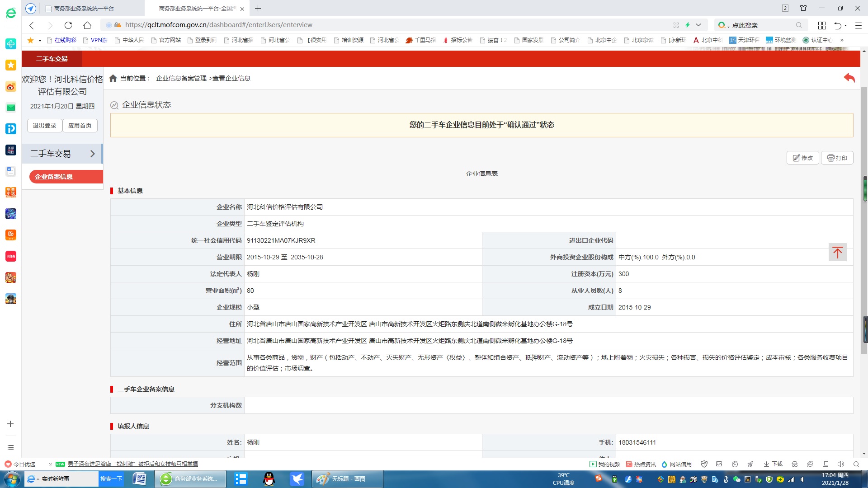Click the 应用首页 button
The width and height of the screenshot is (868, 488).
80,126
